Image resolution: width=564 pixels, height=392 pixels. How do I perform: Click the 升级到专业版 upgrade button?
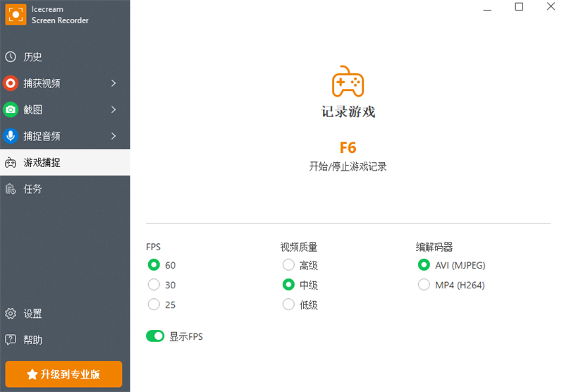[x=63, y=374]
